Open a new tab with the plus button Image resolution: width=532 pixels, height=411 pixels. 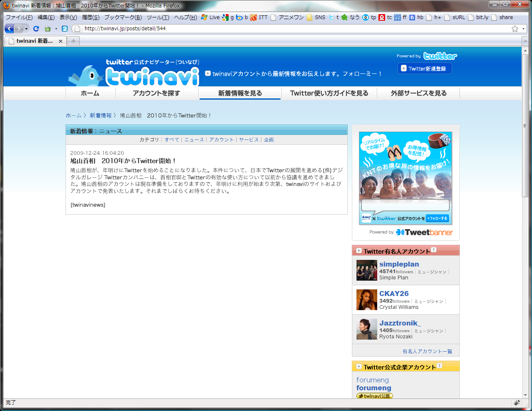73,41
